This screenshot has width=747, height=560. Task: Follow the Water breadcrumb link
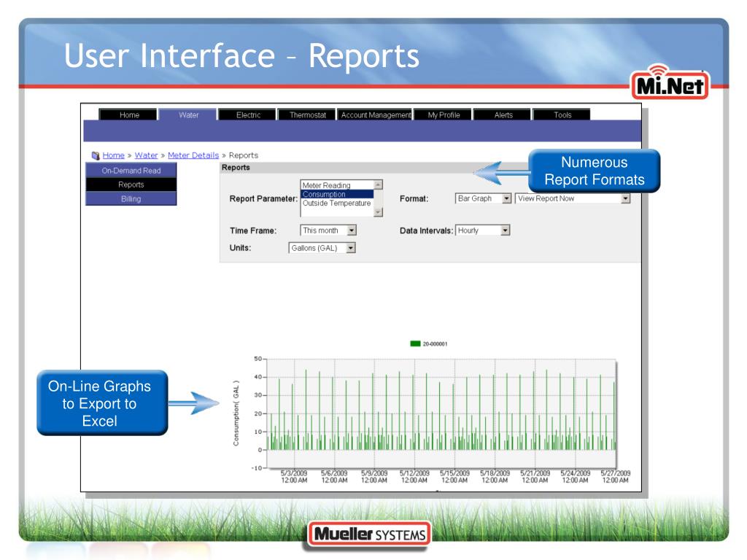click(146, 155)
